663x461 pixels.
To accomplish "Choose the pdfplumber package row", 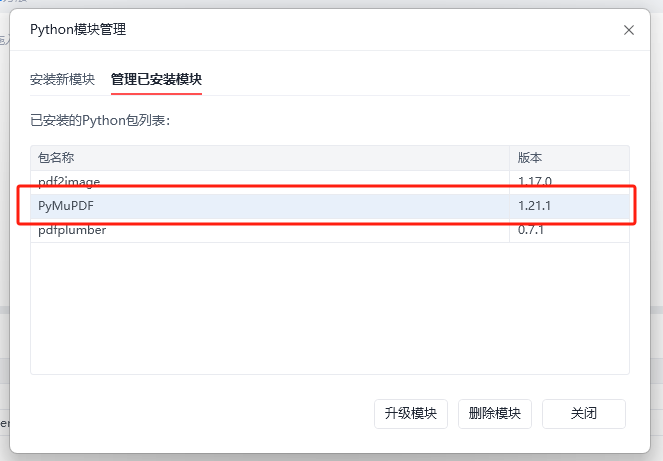I will tap(72, 230).
